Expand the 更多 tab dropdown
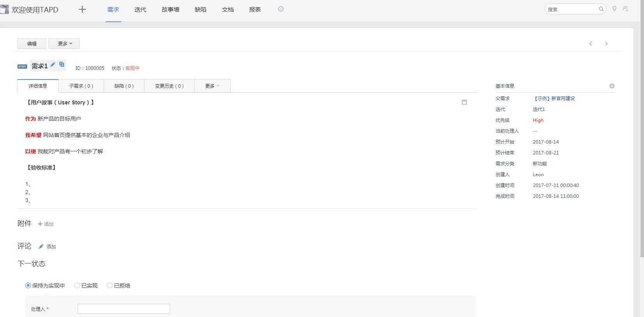The height and width of the screenshot is (317, 644). point(212,86)
